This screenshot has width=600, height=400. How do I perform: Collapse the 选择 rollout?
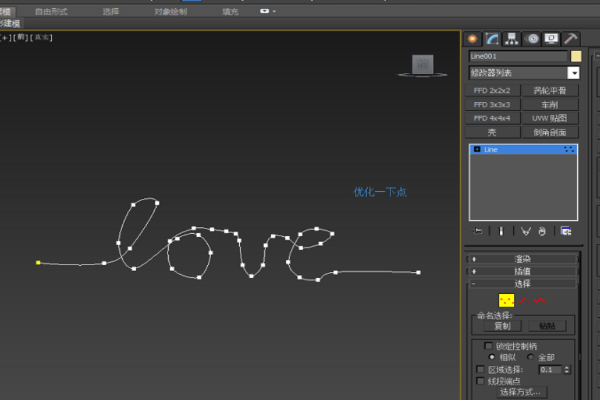pyautogui.click(x=522, y=284)
